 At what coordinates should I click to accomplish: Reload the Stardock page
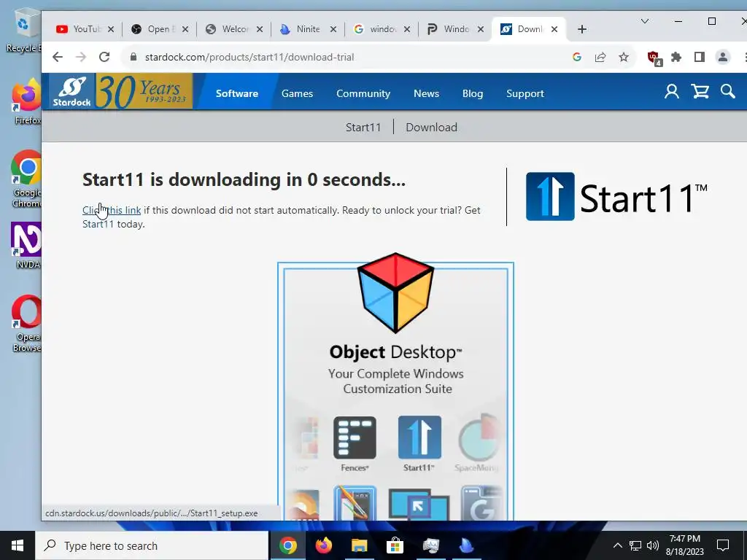click(104, 57)
